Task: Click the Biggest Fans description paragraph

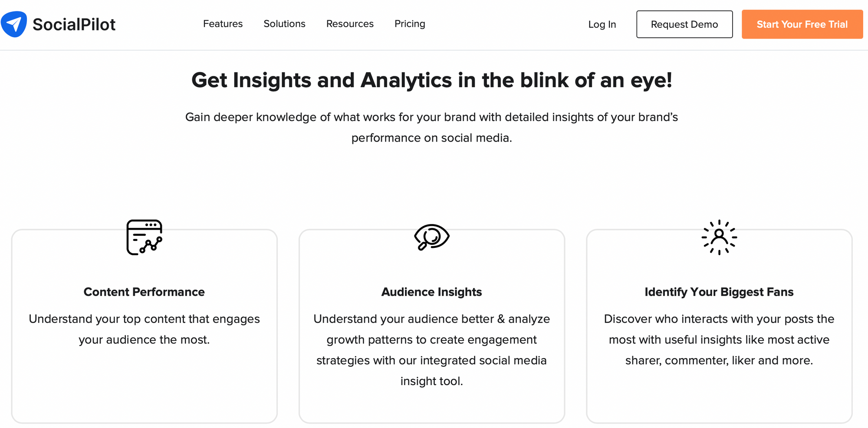Action: point(719,339)
